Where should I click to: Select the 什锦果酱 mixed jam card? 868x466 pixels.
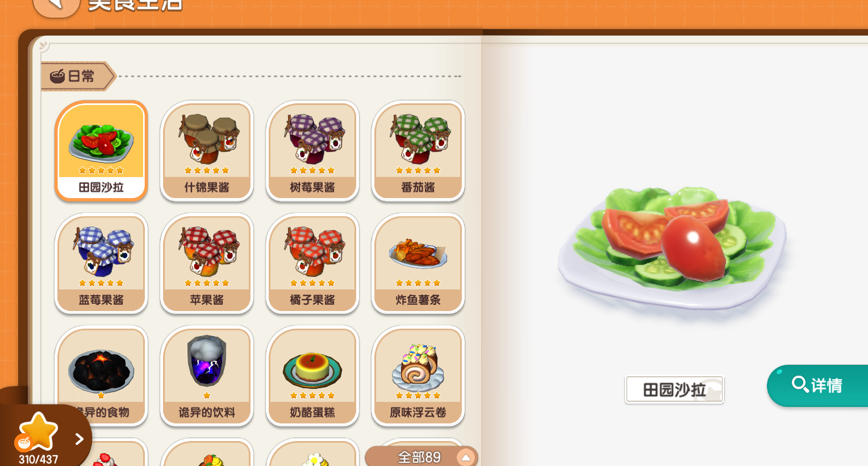point(207,151)
